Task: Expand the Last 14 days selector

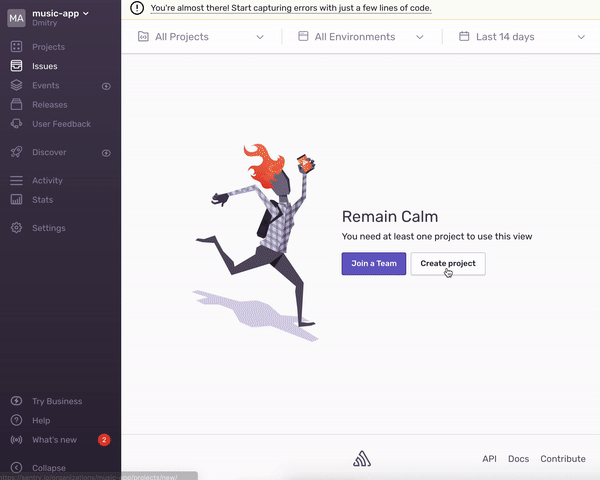Action: pyautogui.click(x=522, y=37)
